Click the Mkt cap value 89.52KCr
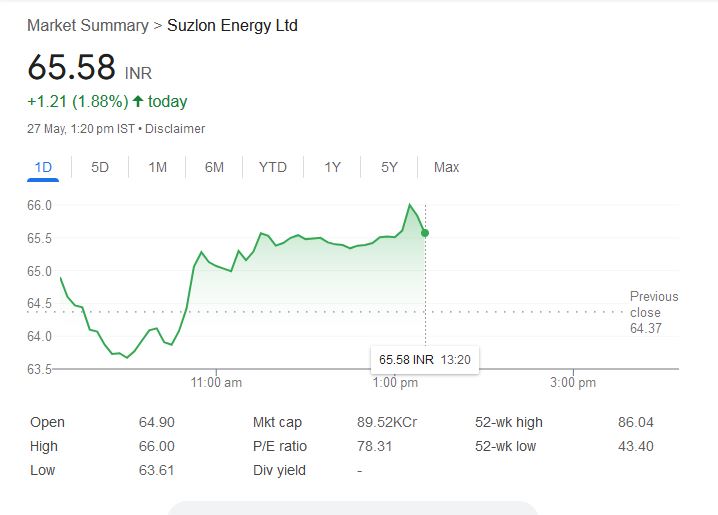Image resolution: width=718 pixels, height=515 pixels. tap(387, 422)
